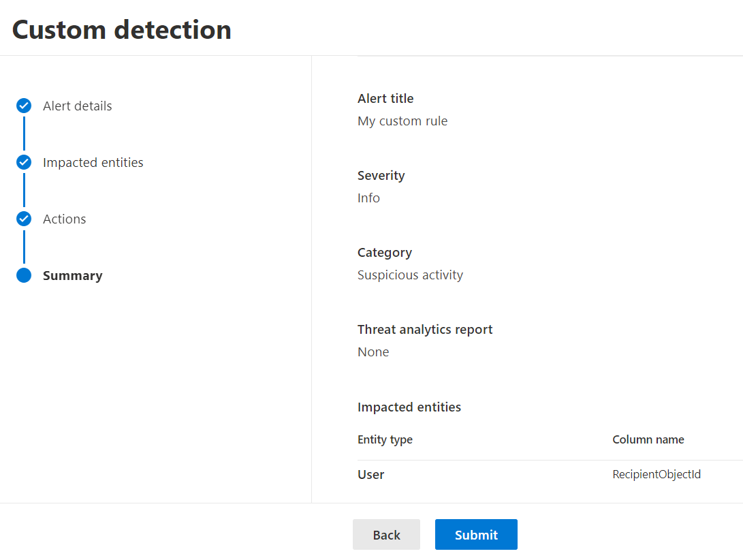Image resolution: width=743 pixels, height=560 pixels.
Task: Click the Custom detection page heading
Action: pyautogui.click(x=122, y=29)
